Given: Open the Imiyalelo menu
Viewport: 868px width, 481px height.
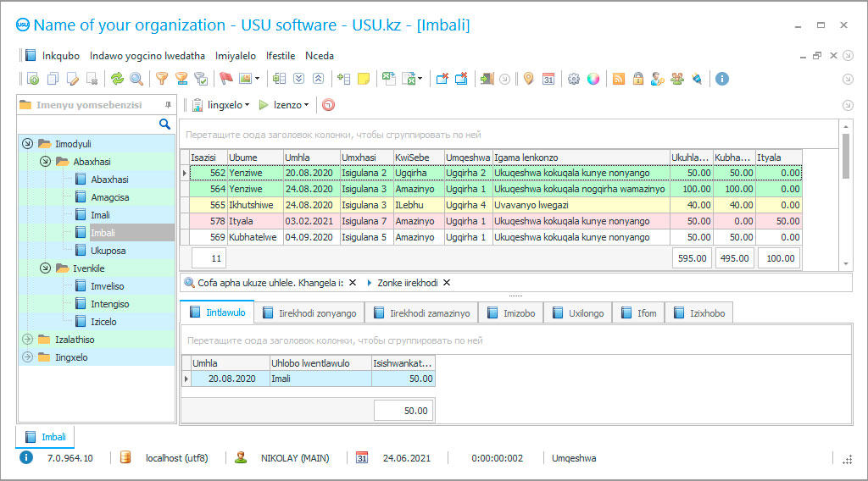Looking at the screenshot, I should (x=236, y=56).
